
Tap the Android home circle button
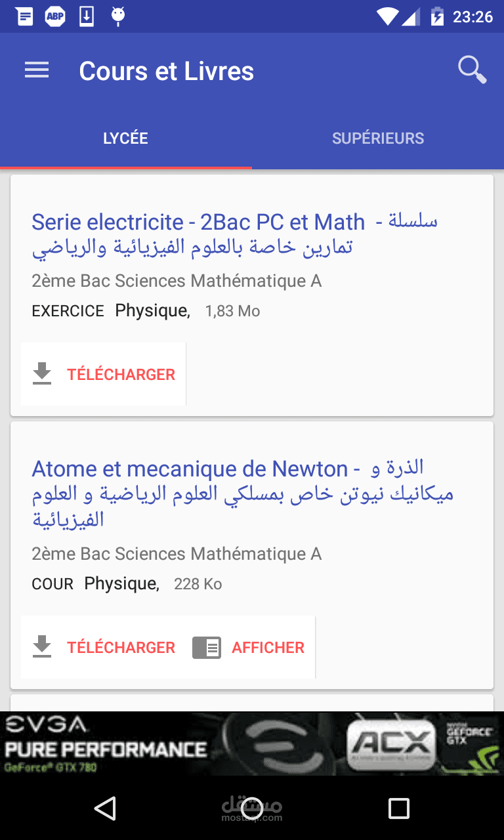[252, 808]
